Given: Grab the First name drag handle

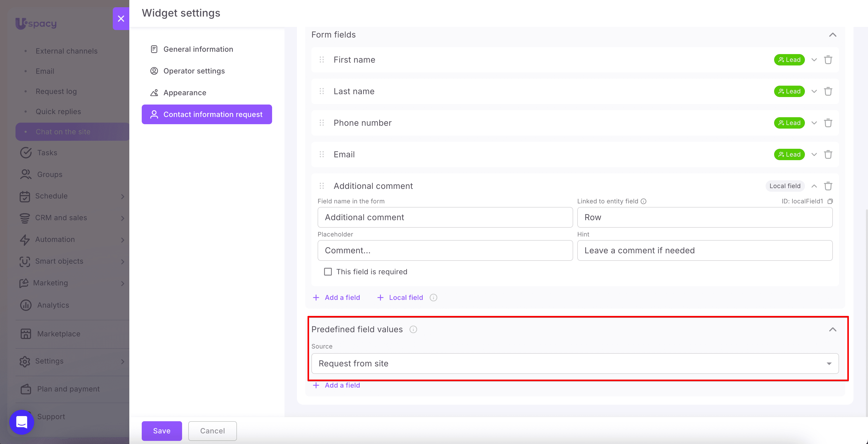Looking at the screenshot, I should pyautogui.click(x=322, y=60).
